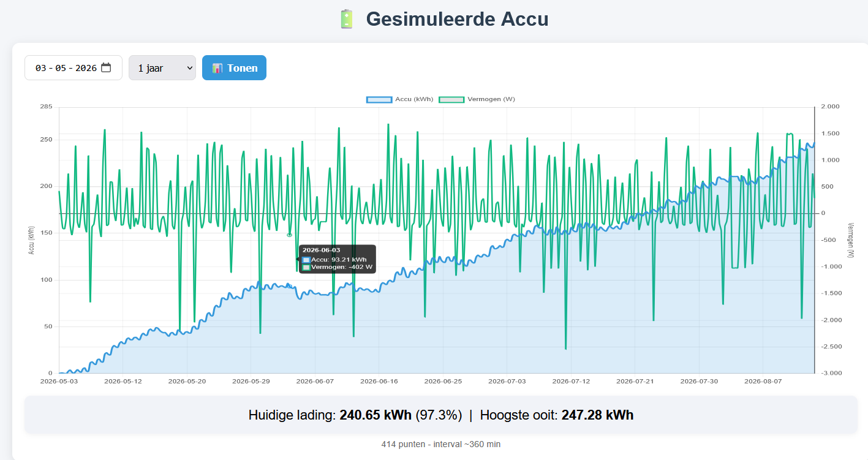868x460 pixels.
Task: Click the '414 punten - interval ~360 min' footer
Action: [441, 444]
